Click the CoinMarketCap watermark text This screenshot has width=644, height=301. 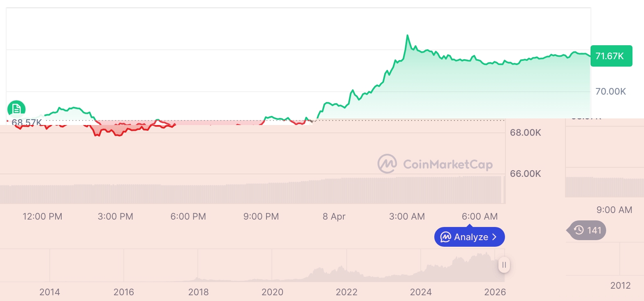click(447, 164)
